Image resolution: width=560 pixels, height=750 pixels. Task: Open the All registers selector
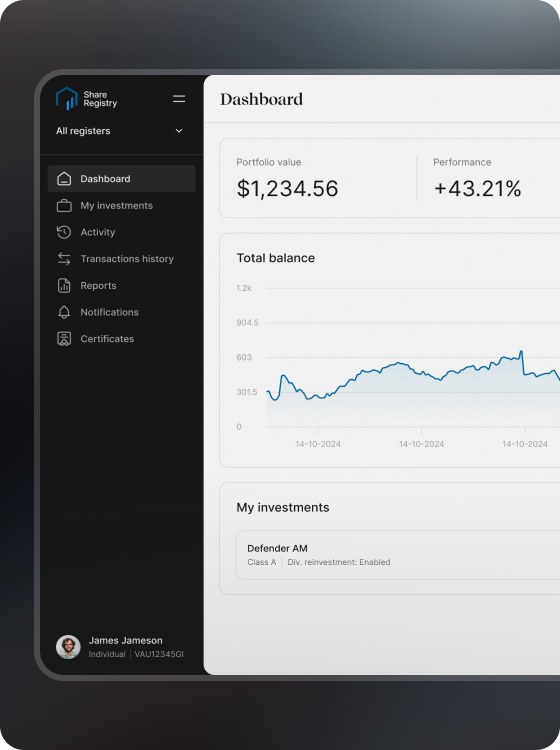click(x=120, y=131)
